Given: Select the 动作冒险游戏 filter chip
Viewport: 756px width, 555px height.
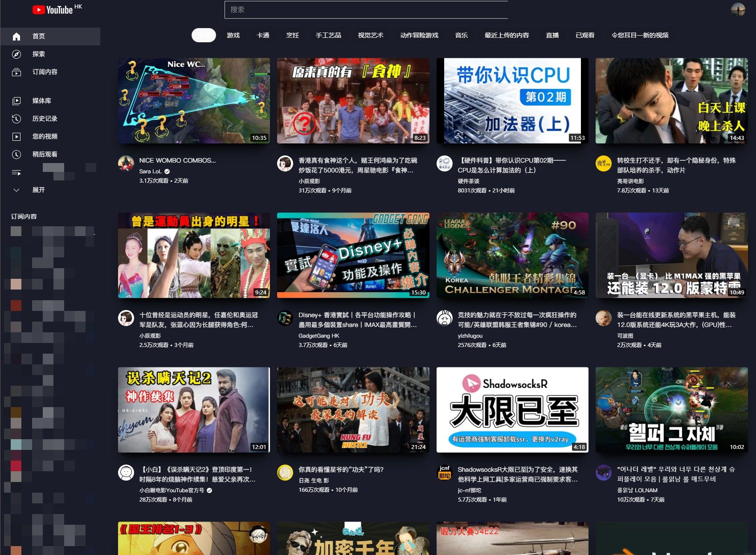Looking at the screenshot, I should 419,35.
